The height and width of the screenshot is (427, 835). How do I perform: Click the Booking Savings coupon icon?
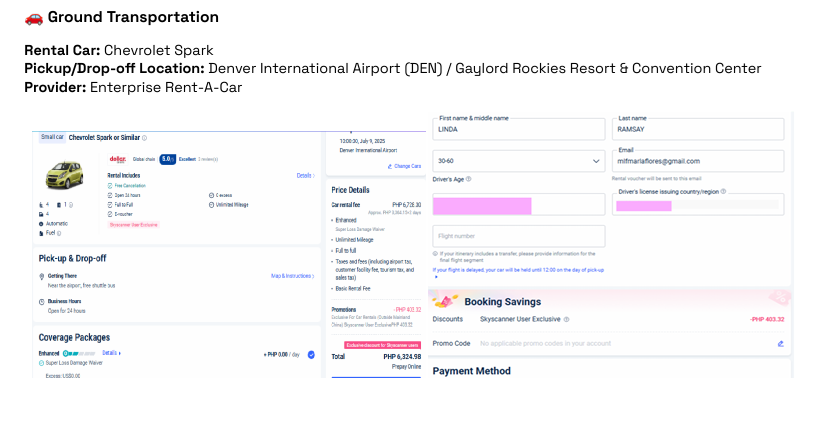[446, 300]
